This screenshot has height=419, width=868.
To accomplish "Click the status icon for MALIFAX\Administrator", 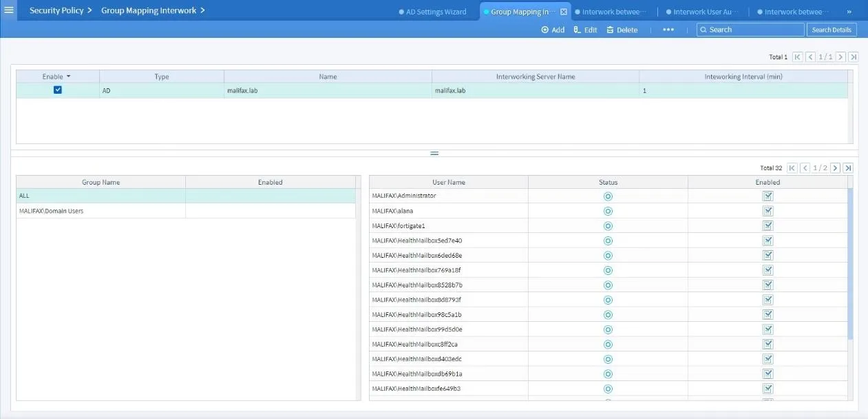I will point(608,196).
